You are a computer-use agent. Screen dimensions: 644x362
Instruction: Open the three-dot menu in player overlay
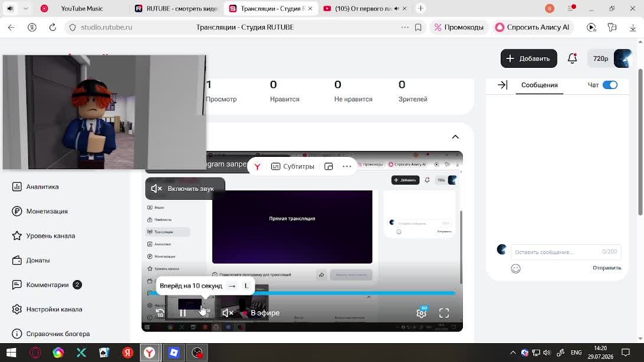(347, 167)
